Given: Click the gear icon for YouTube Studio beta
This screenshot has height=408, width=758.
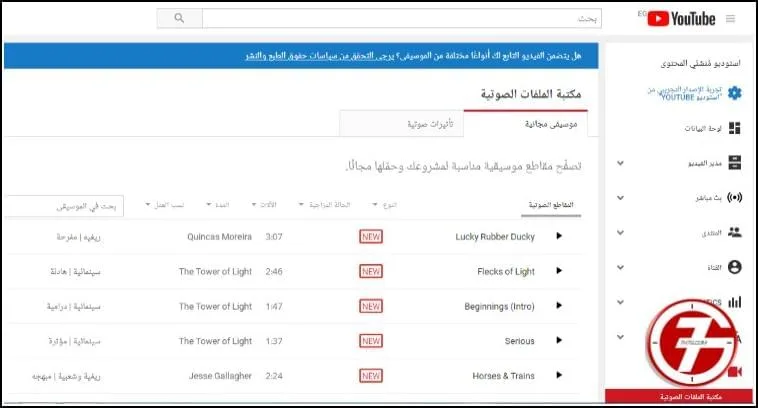Looking at the screenshot, I should pos(734,92).
